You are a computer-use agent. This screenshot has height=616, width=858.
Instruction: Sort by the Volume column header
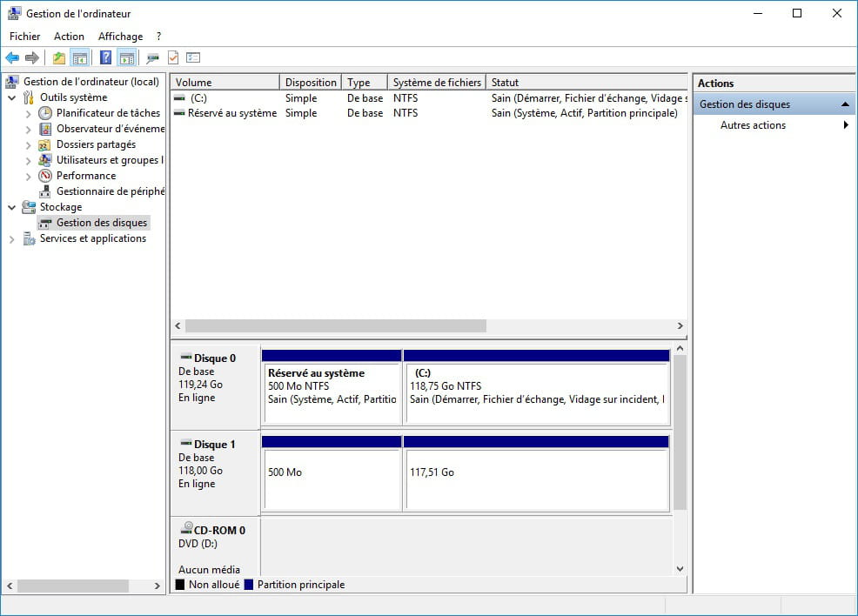coord(225,82)
